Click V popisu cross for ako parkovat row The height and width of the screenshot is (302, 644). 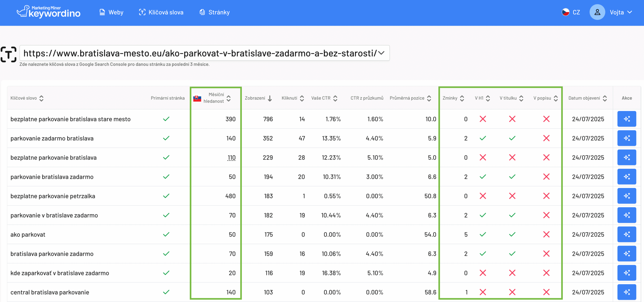click(546, 234)
